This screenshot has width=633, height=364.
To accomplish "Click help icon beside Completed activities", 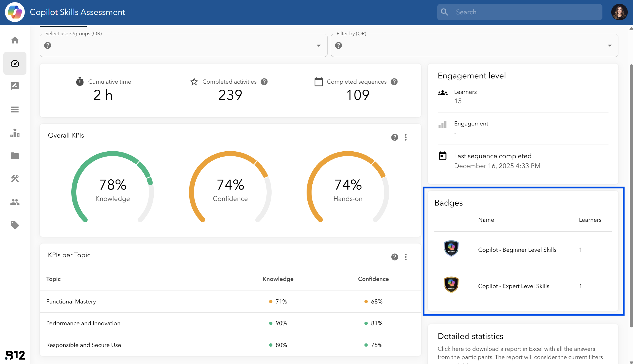I will [x=264, y=82].
